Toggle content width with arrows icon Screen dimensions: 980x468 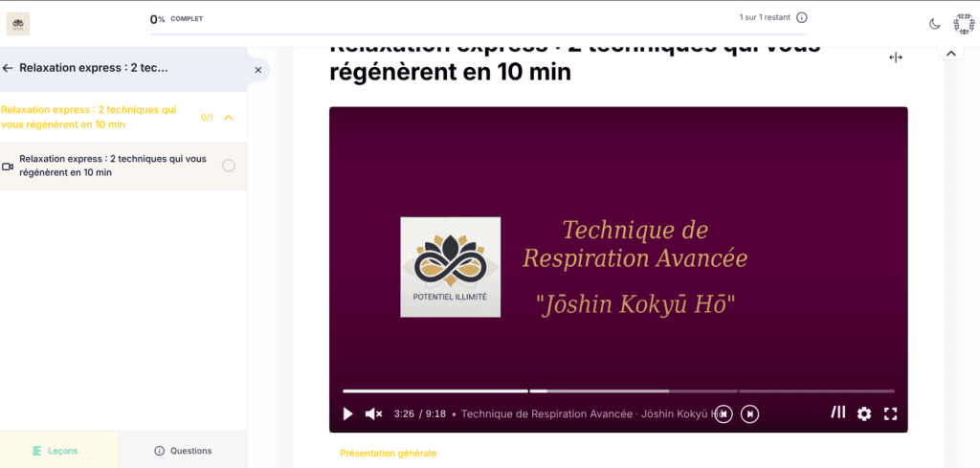(896, 57)
